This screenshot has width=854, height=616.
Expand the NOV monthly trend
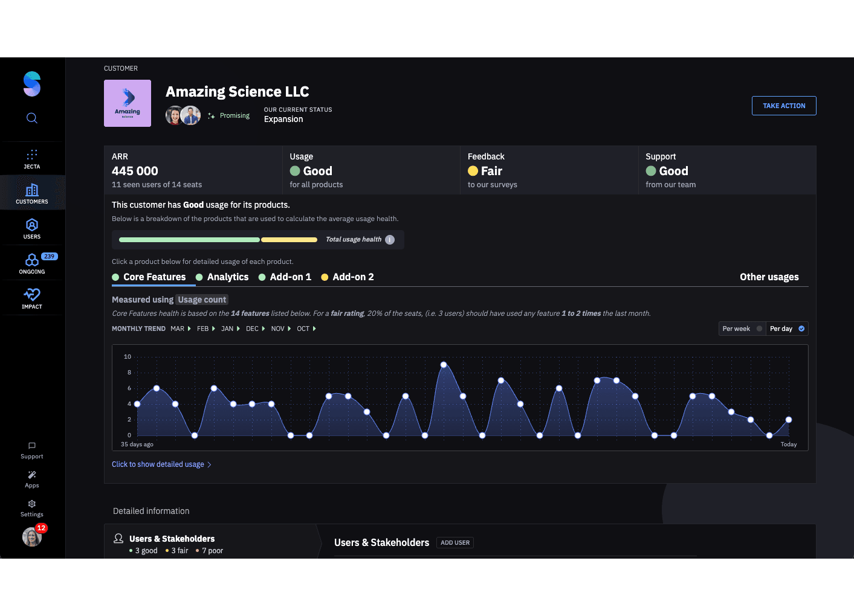coord(281,329)
